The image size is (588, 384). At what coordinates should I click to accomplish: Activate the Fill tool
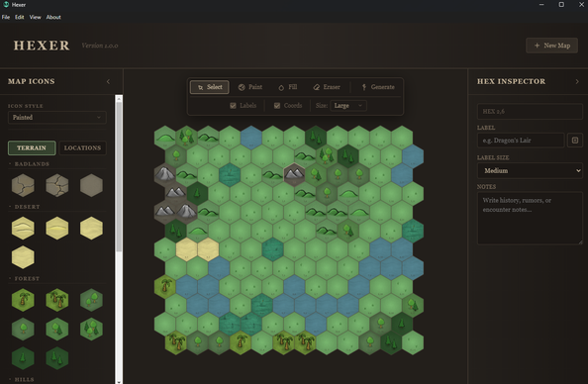pos(288,87)
